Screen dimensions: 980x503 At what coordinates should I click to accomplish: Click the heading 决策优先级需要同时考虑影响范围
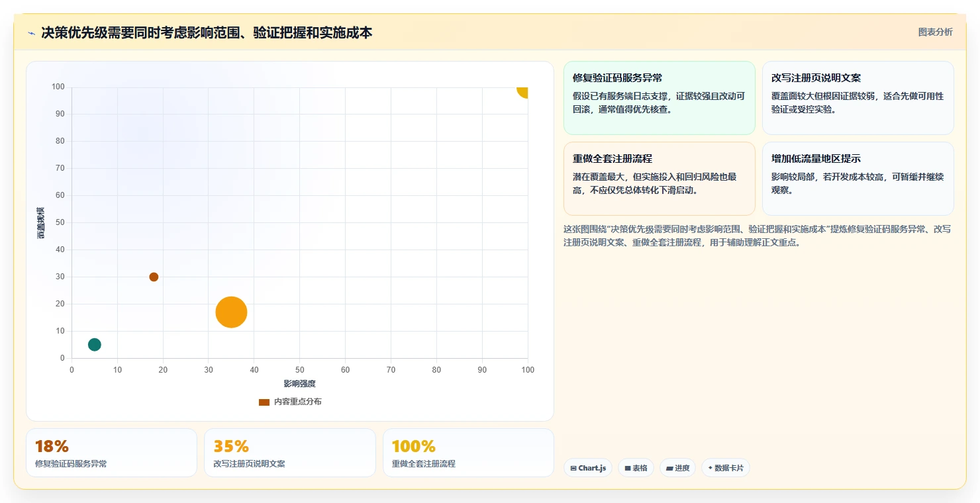207,32
